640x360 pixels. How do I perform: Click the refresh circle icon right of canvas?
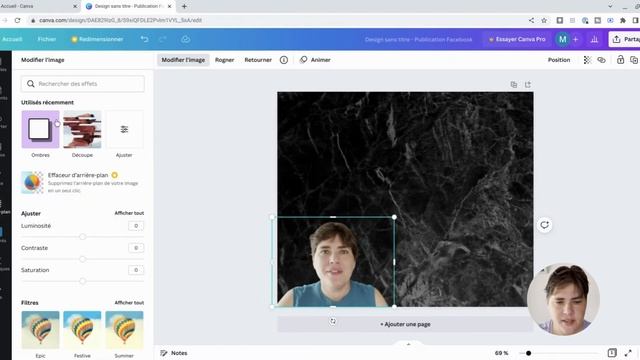coord(544,225)
